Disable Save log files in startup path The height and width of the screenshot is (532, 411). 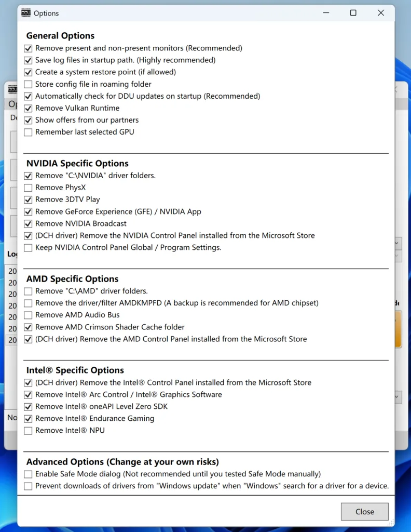tap(28, 60)
